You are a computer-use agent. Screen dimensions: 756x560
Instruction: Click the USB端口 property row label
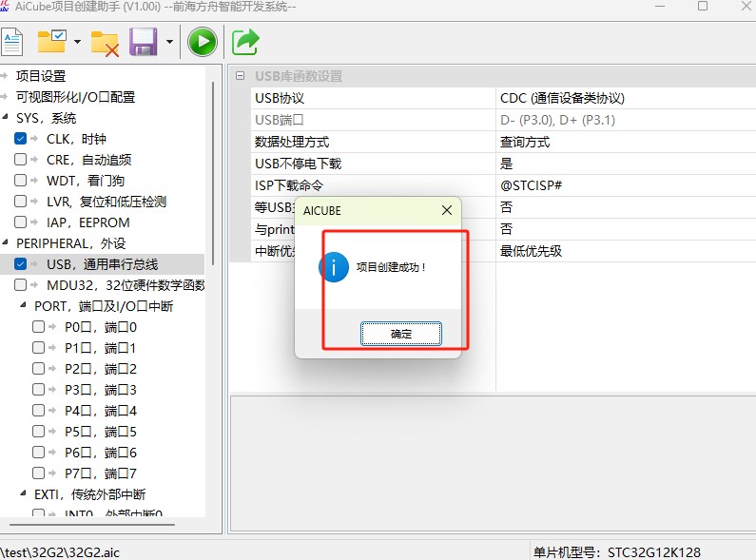(280, 120)
